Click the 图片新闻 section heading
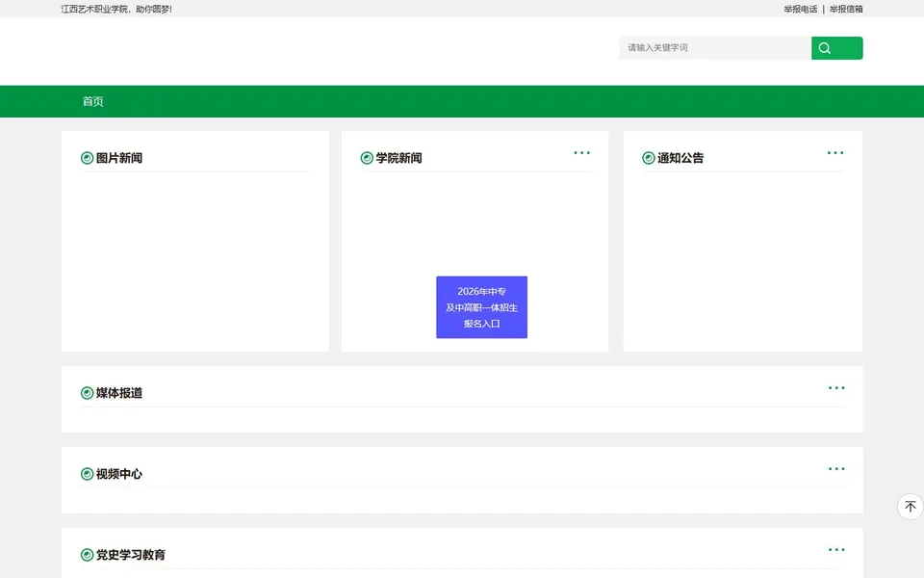The image size is (924, 578). pos(119,158)
